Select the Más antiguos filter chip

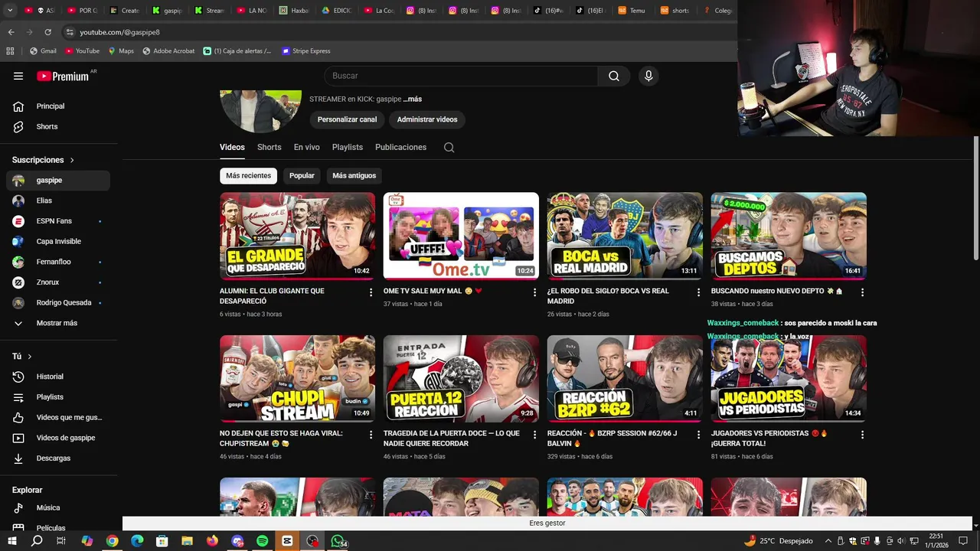[x=354, y=176]
